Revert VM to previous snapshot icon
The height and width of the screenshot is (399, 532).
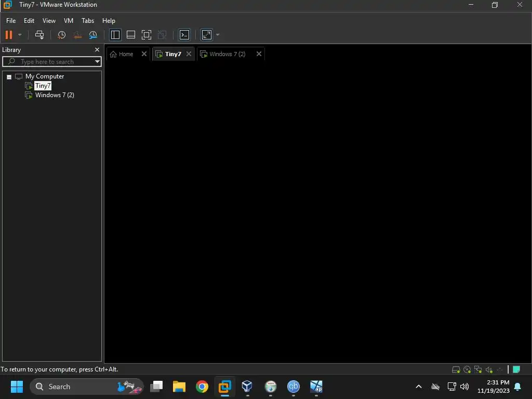point(77,35)
